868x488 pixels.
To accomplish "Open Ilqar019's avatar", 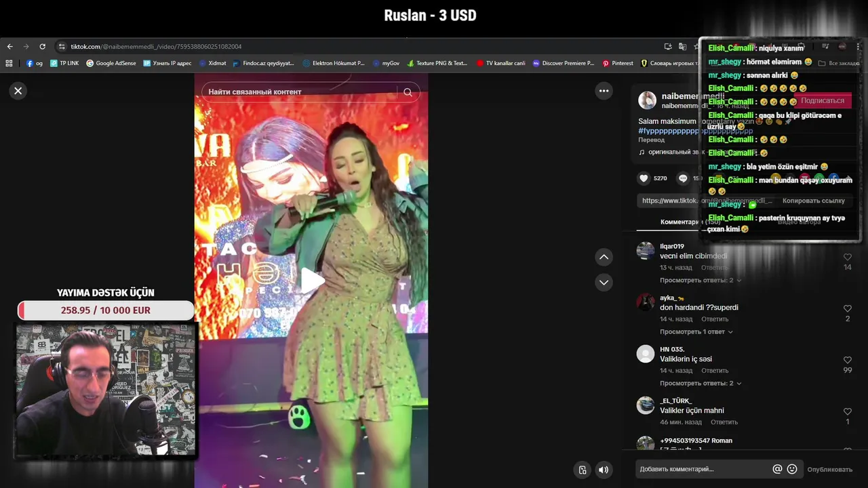I will [x=646, y=251].
